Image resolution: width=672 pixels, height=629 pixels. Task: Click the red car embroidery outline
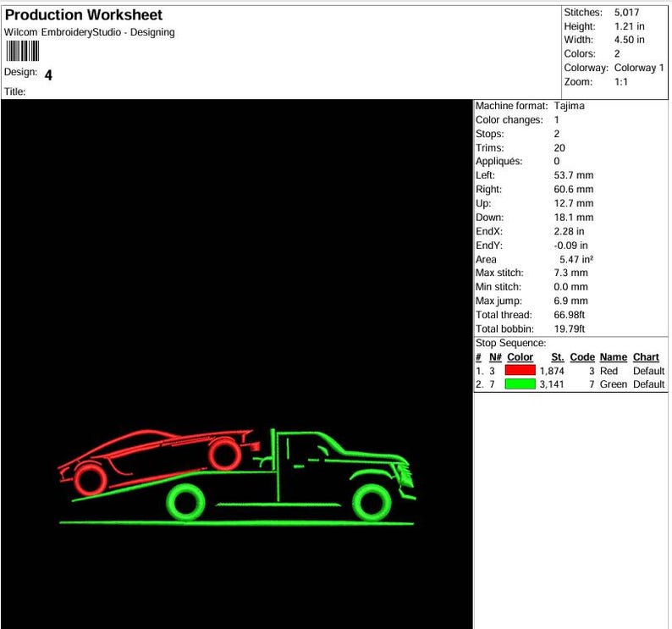click(158, 462)
